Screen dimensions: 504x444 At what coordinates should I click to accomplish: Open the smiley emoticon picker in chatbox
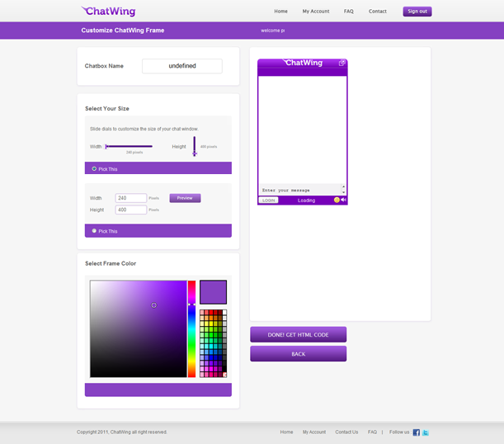tap(337, 200)
